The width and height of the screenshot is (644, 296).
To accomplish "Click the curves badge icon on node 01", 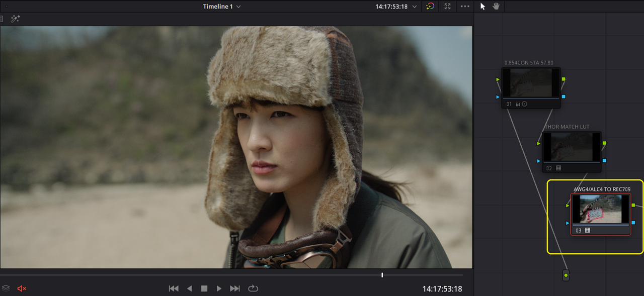I will pos(518,104).
